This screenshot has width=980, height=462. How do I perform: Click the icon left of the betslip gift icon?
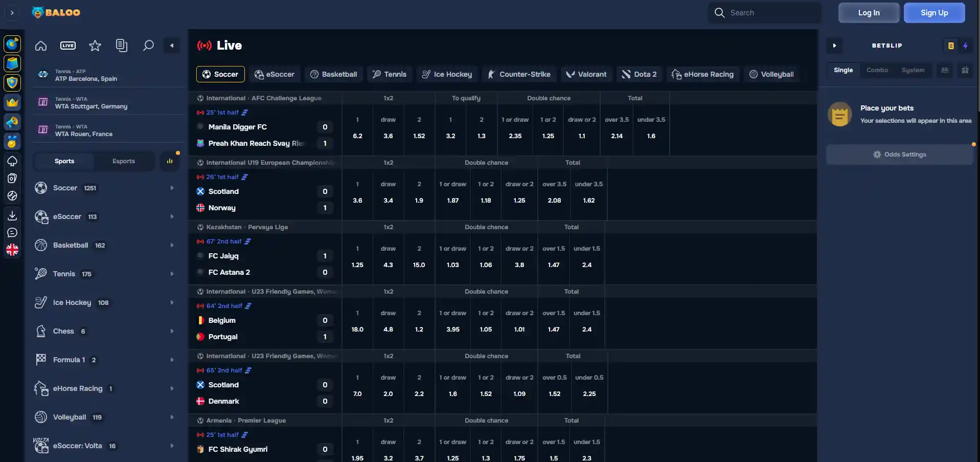(945, 70)
